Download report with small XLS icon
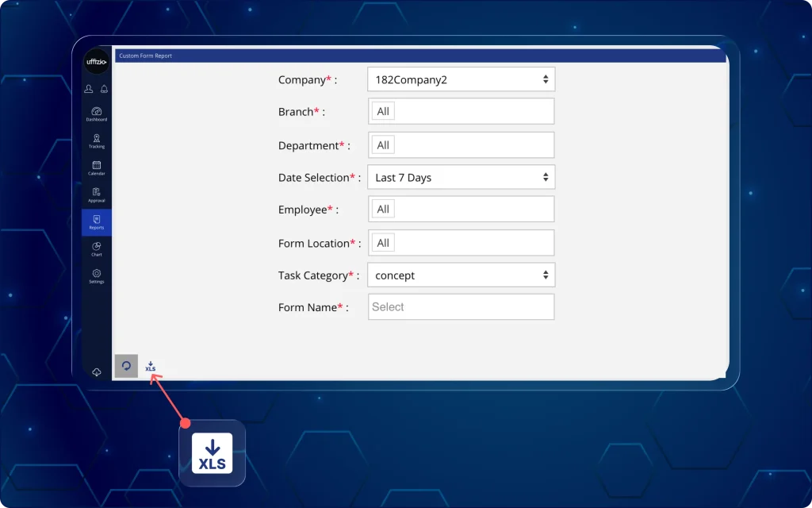 [150, 367]
